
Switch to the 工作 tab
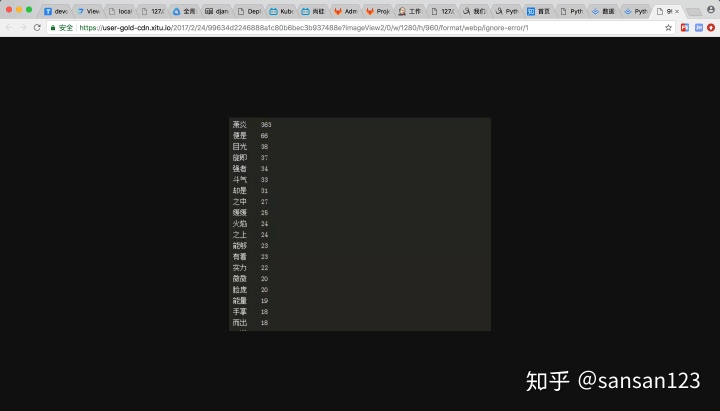point(410,11)
